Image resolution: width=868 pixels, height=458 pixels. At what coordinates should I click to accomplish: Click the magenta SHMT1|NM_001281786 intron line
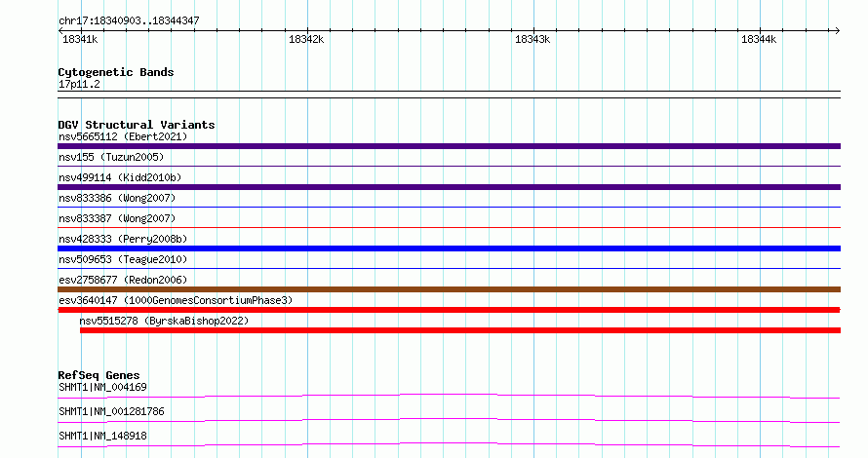[x=449, y=420]
